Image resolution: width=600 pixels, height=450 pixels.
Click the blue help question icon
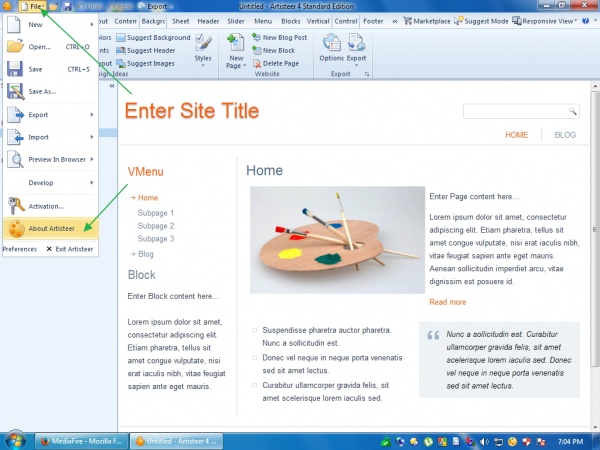(x=585, y=21)
